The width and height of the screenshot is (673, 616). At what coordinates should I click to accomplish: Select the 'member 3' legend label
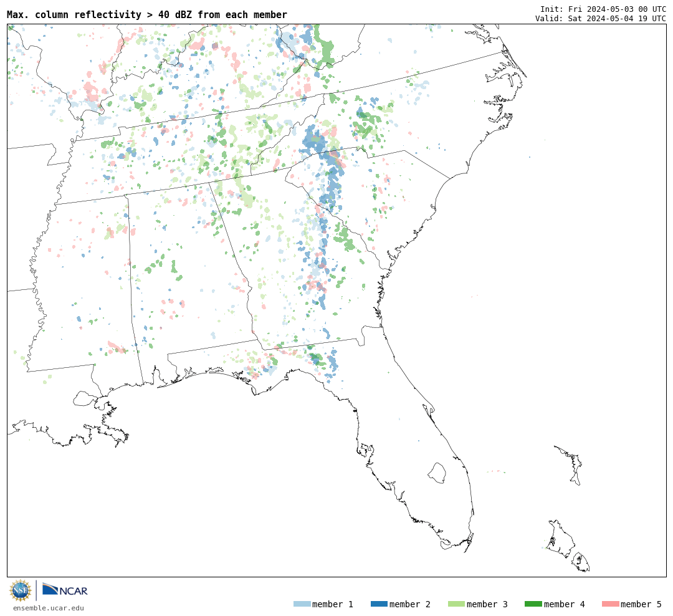point(487,604)
